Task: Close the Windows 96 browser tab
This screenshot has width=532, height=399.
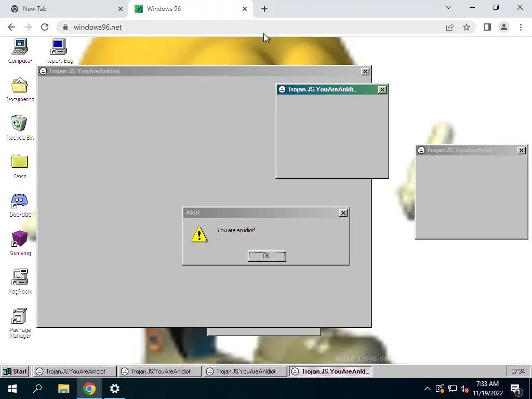Action: (x=244, y=9)
